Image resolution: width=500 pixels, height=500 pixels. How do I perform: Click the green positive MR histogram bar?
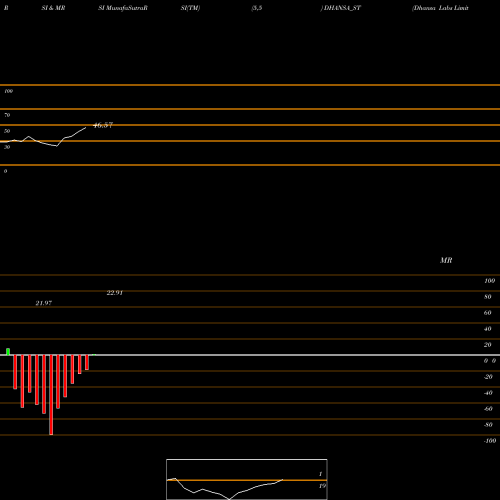click(x=8, y=352)
